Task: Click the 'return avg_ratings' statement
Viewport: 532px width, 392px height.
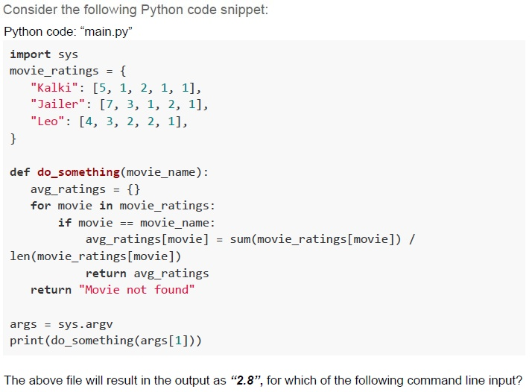Action: (x=147, y=274)
